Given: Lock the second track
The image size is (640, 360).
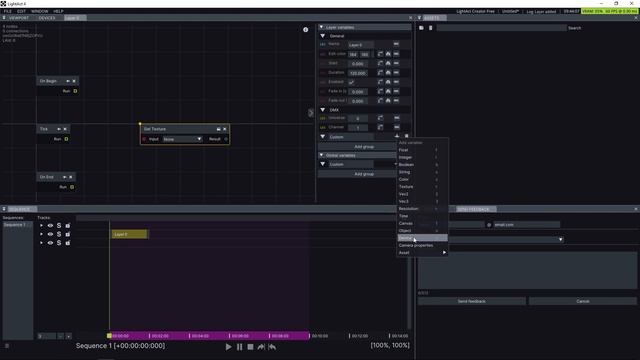Looking at the screenshot, I should (x=68, y=234).
